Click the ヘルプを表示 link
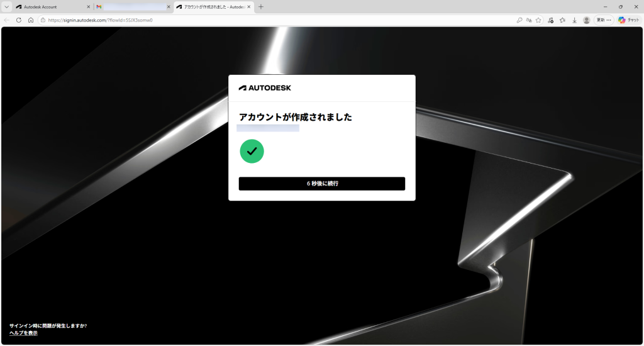 (x=23, y=333)
